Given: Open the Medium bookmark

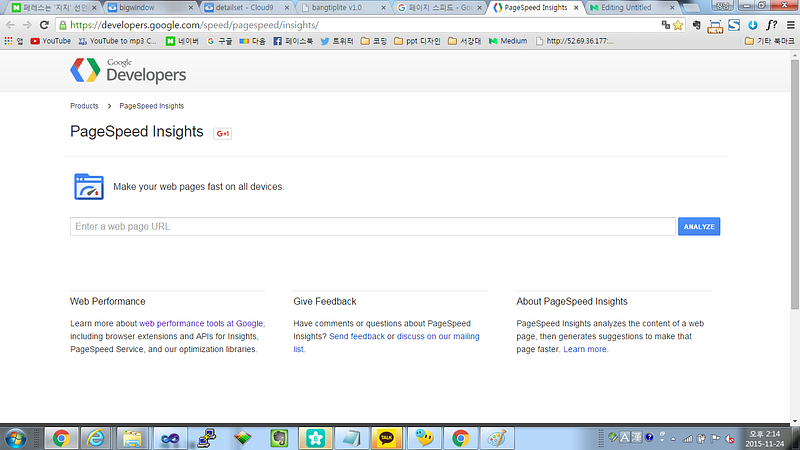Looking at the screenshot, I should [508, 41].
